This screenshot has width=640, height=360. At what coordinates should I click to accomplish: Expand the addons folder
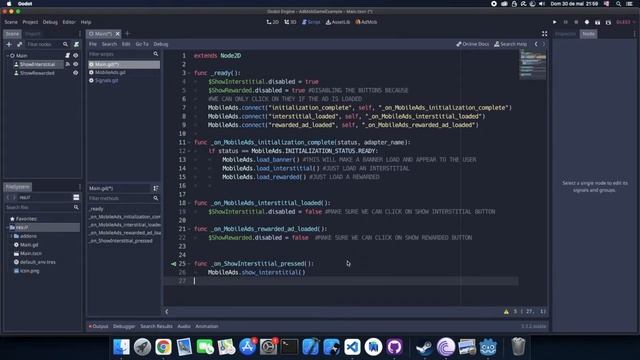point(11,236)
